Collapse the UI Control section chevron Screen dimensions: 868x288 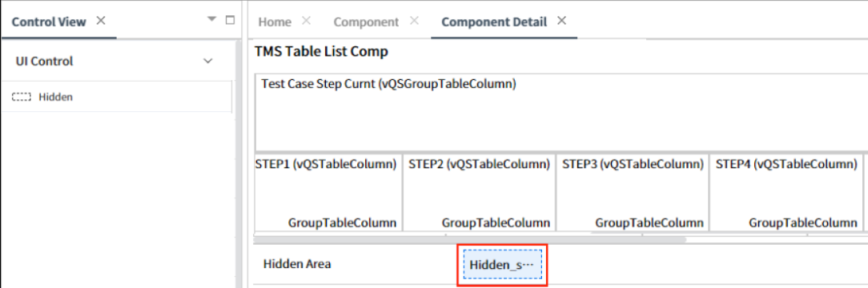coord(208,61)
